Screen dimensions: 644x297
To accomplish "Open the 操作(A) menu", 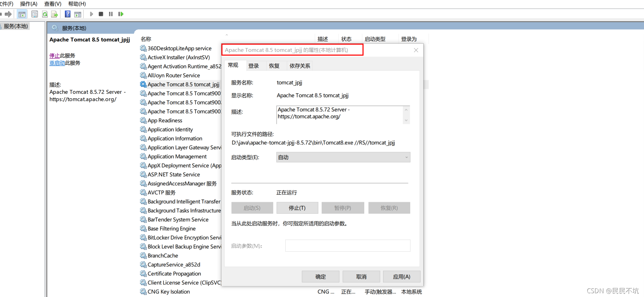I will click(29, 4).
